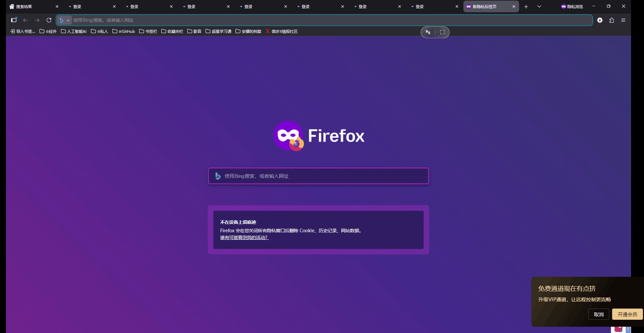Open the extensions puzzle-piece icon
This screenshot has height=333, width=644.
coord(612,20)
